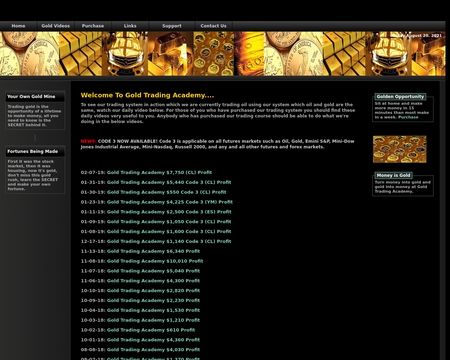Open the 10-10-18 $2,820 Profit link
This screenshot has width=450, height=360.
click(153, 291)
